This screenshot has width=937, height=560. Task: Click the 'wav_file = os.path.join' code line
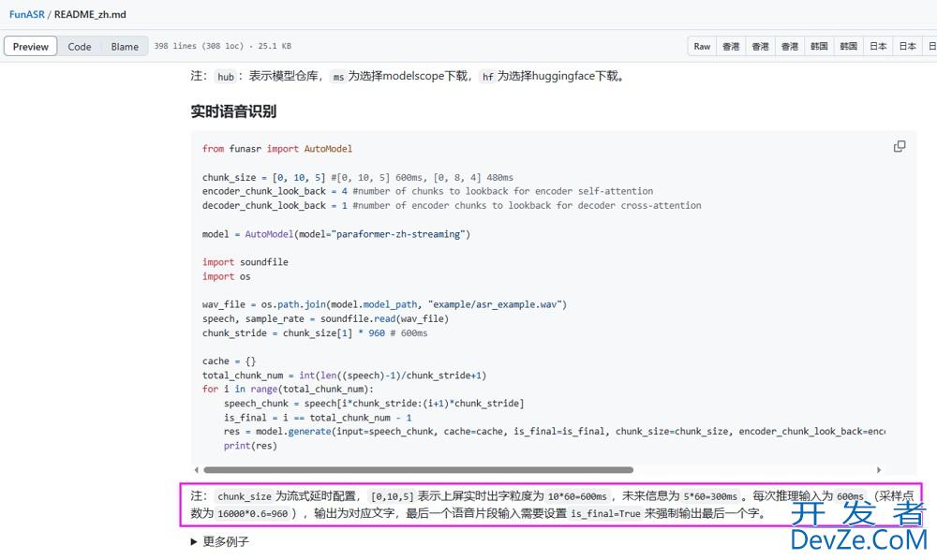click(x=384, y=304)
